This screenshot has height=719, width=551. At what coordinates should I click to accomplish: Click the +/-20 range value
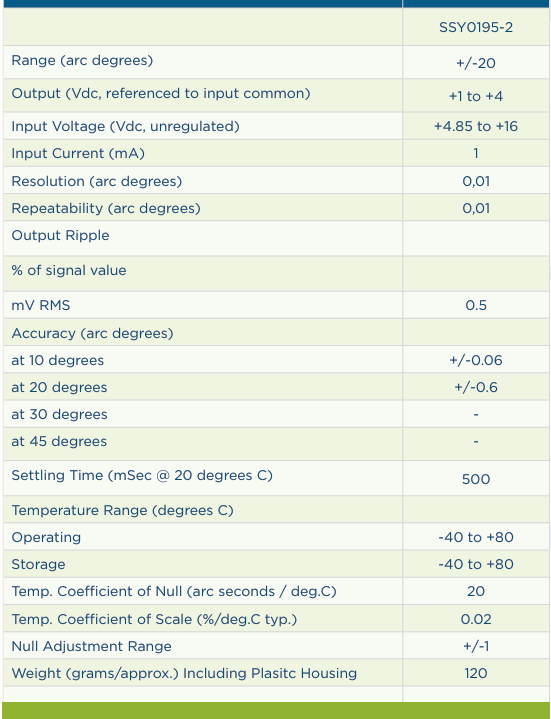tap(476, 63)
